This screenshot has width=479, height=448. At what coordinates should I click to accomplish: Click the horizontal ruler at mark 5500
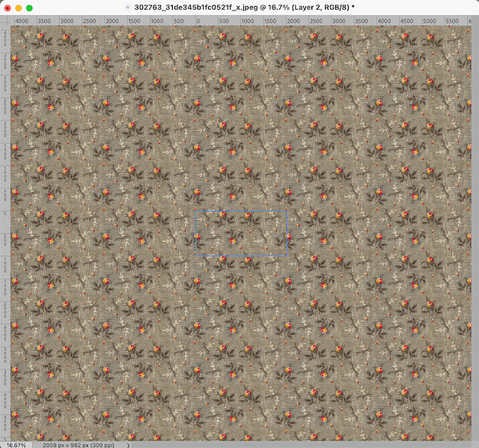pos(452,21)
